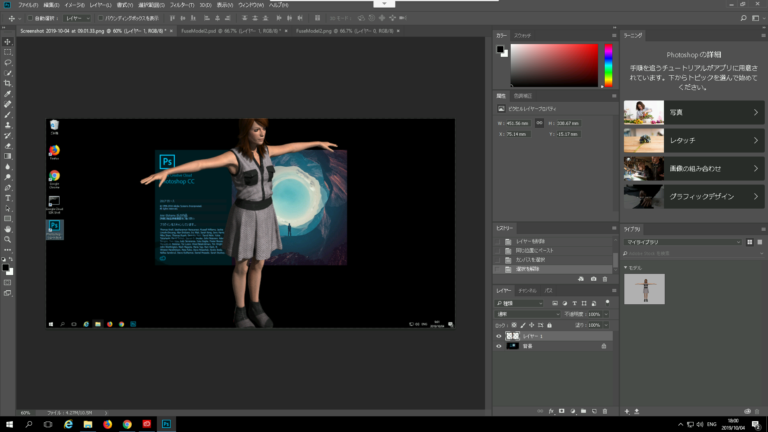Screen dimensions: 768x432
Task: Open the Image menu
Action: coord(74,5)
